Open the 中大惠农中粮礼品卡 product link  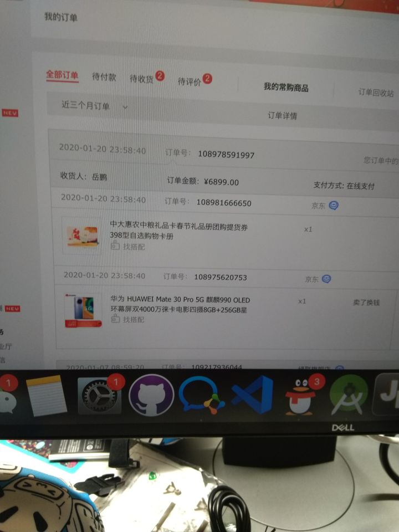pyautogui.click(x=178, y=229)
